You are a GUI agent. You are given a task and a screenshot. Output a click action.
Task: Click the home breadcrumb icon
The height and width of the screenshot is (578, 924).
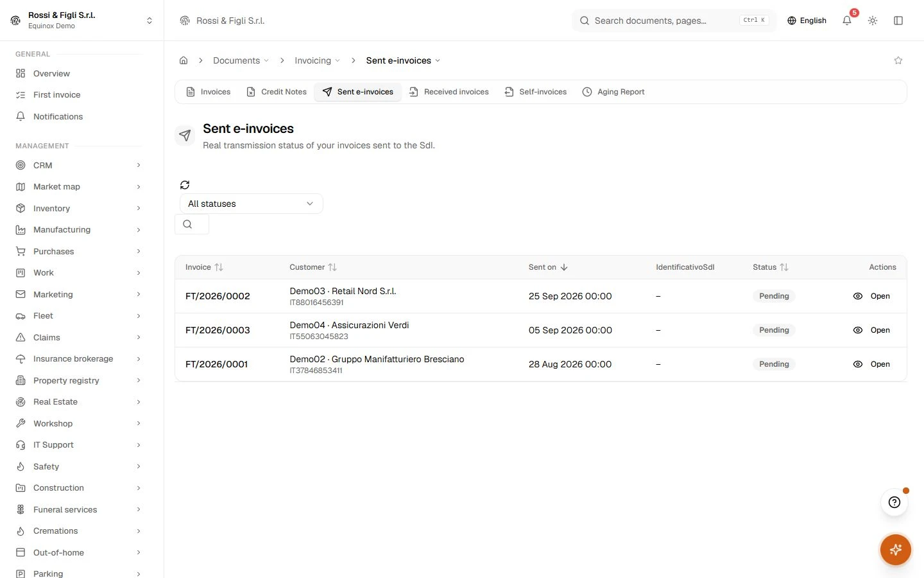tap(184, 60)
